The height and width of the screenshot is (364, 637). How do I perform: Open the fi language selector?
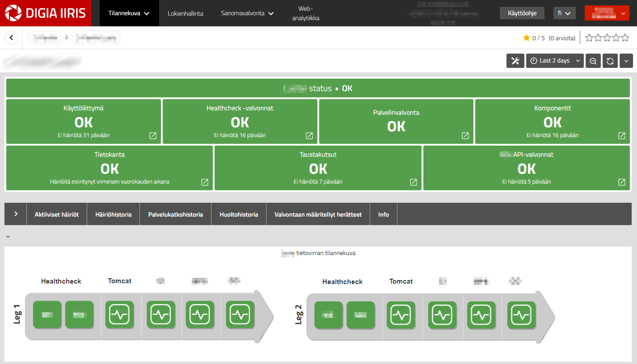pos(564,13)
